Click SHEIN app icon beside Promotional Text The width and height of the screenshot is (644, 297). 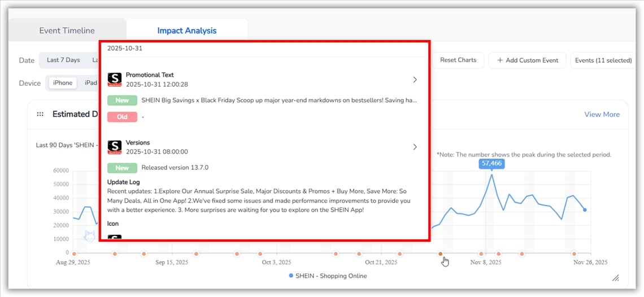click(115, 80)
